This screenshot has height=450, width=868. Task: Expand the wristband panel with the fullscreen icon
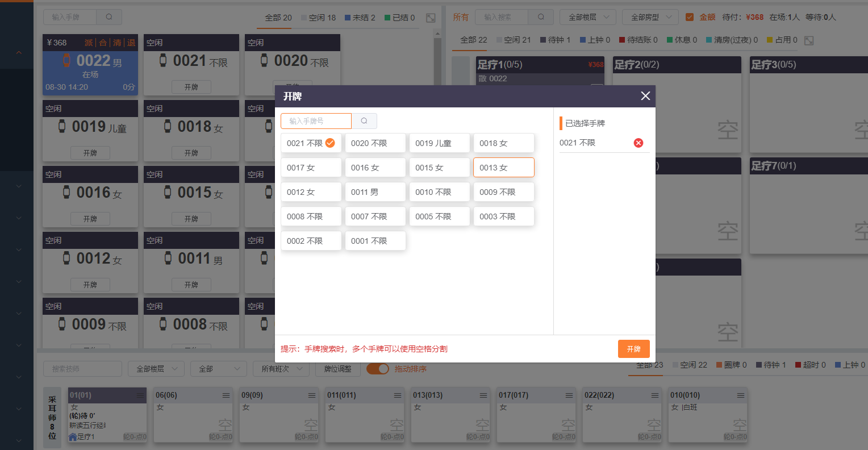(431, 18)
